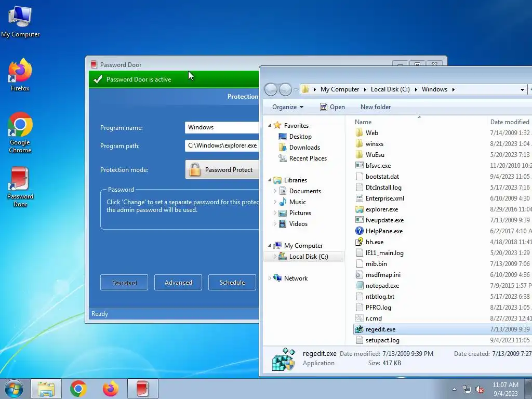Click the Program path field in Password Door
The width and height of the screenshot is (532, 399).
[222, 145]
